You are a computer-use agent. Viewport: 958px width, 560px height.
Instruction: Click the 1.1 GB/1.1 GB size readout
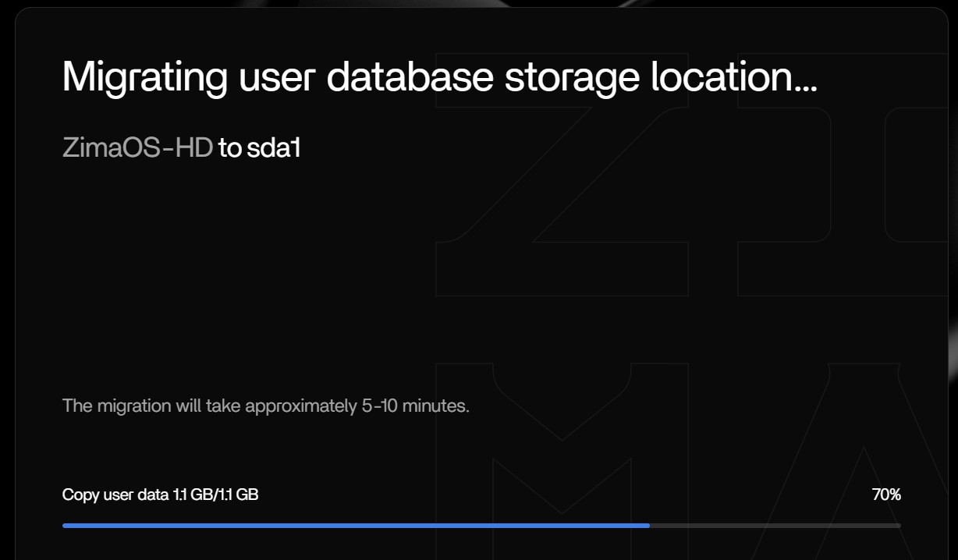[215, 494]
